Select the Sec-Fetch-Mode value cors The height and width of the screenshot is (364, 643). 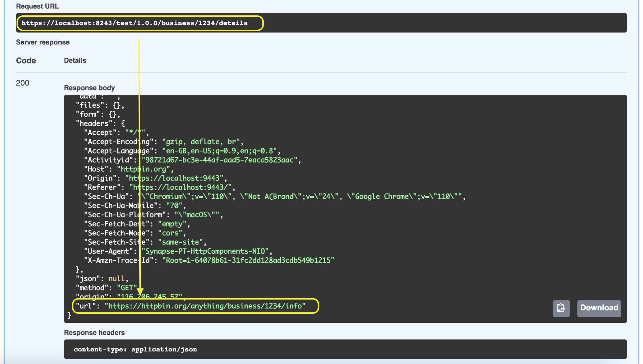pos(170,233)
